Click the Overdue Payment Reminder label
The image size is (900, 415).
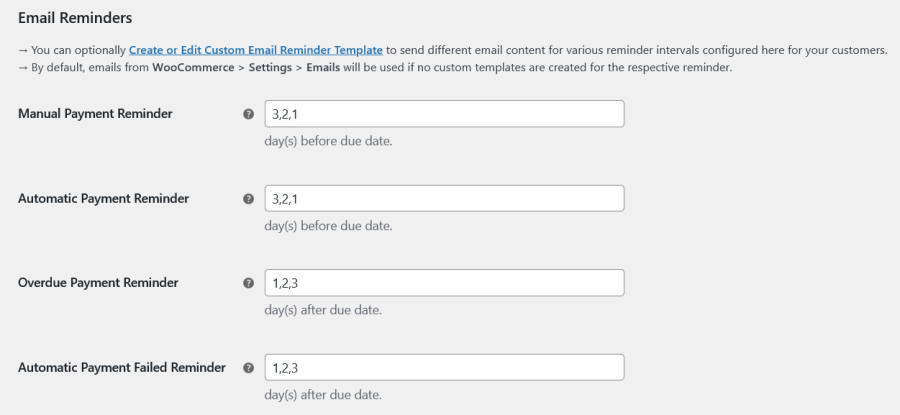pos(98,283)
